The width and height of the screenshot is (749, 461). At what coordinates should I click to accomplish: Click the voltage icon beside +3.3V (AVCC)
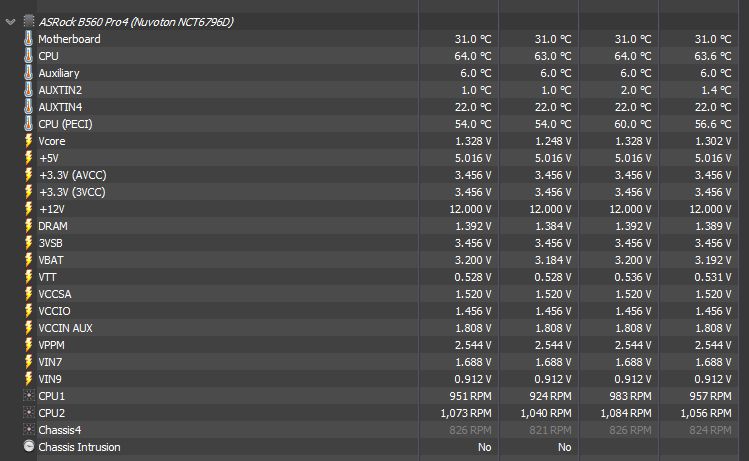click(29, 175)
